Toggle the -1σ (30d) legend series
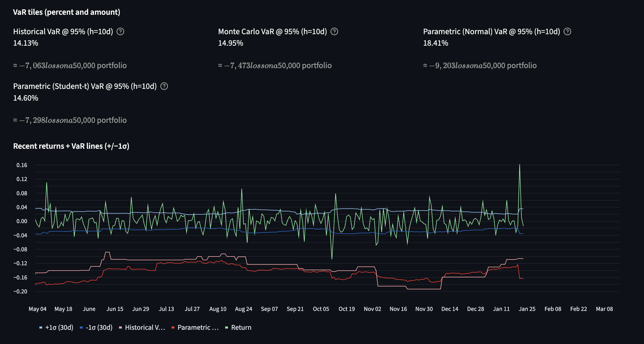Viewport: 644px width, 344px height. tap(99, 328)
